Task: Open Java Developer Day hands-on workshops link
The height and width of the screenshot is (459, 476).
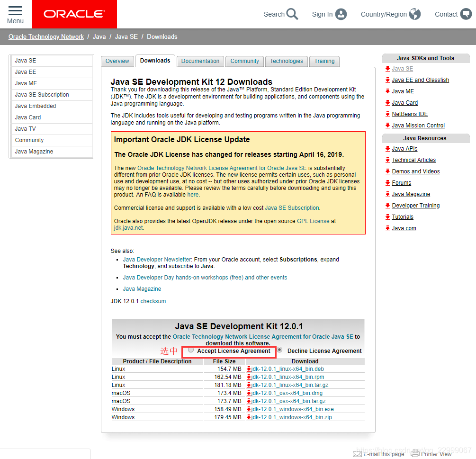Action: point(205,278)
